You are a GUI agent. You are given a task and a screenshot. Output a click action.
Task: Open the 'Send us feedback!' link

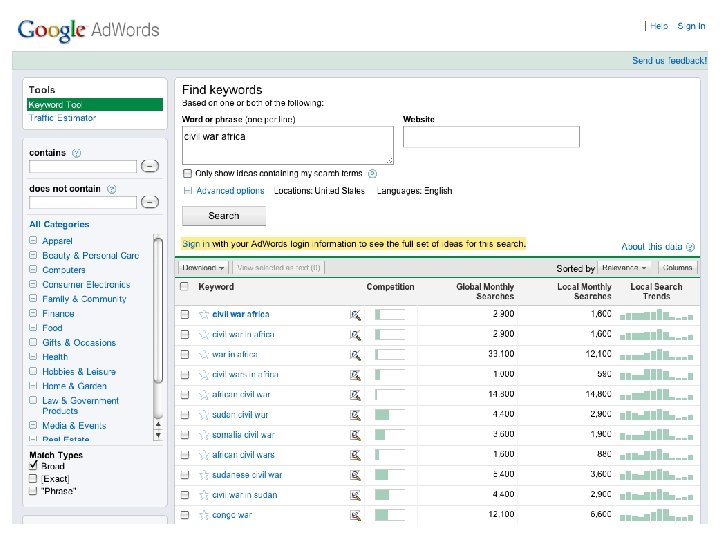coord(669,61)
